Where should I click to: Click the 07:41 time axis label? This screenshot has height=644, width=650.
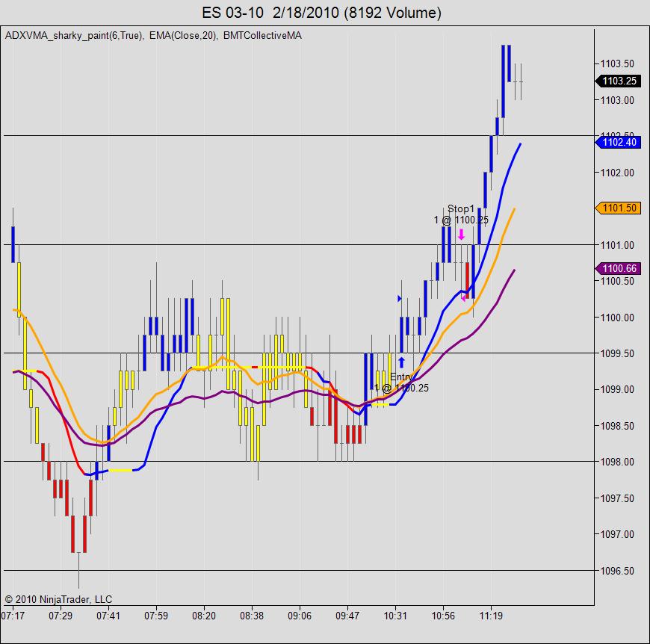108,616
